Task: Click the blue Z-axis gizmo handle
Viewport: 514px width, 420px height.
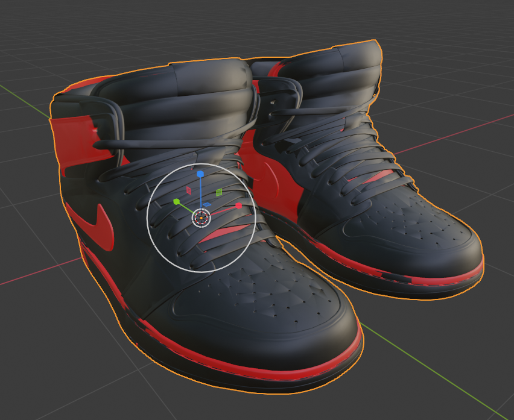Action: pos(200,174)
